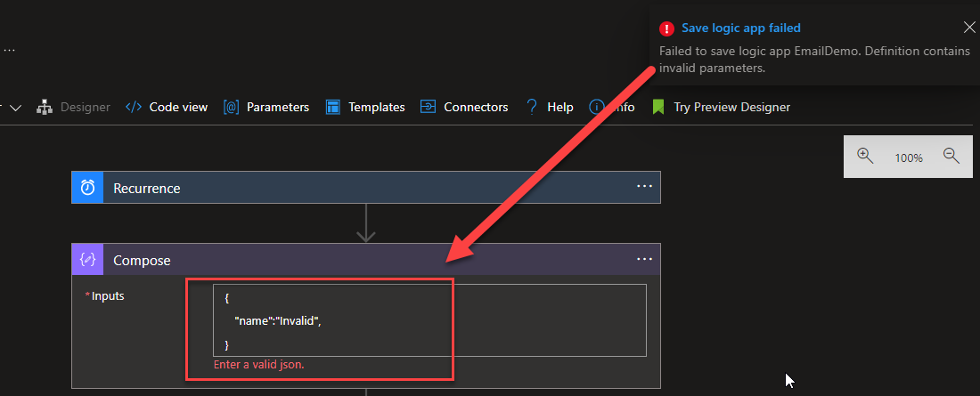Click Try Preview Designer
Screen dimensions: 980x396
(x=721, y=107)
